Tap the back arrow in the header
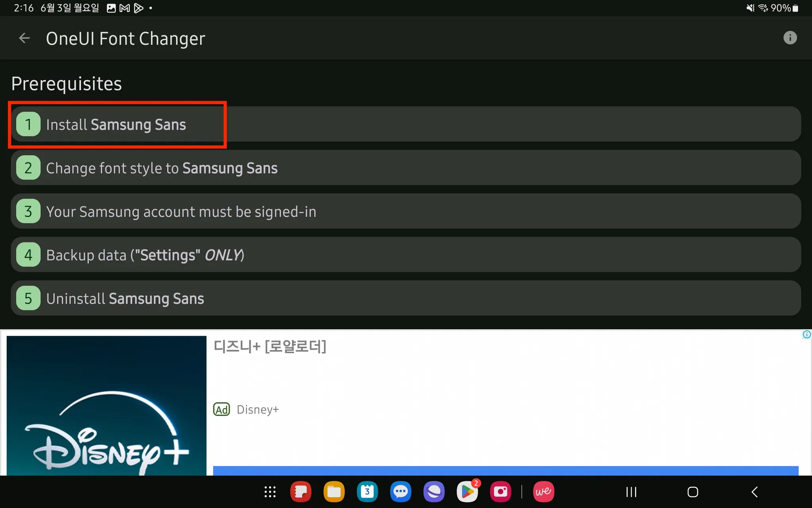The width and height of the screenshot is (812, 508). coord(24,38)
